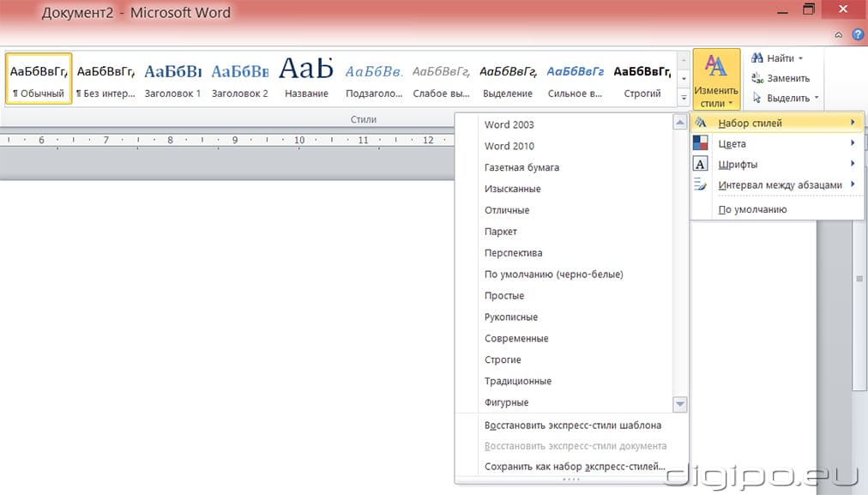Open Word Help question mark icon

coord(857,35)
